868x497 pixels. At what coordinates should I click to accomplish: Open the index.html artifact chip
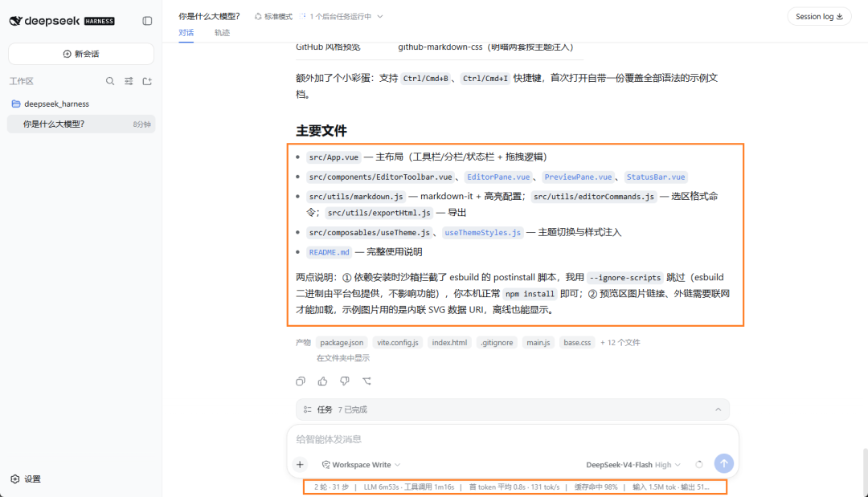coord(449,343)
